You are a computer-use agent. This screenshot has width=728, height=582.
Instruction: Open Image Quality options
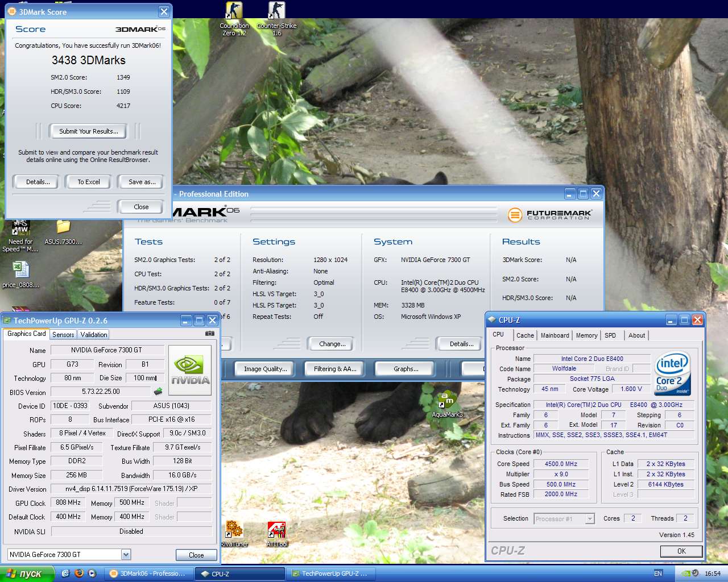coord(265,369)
